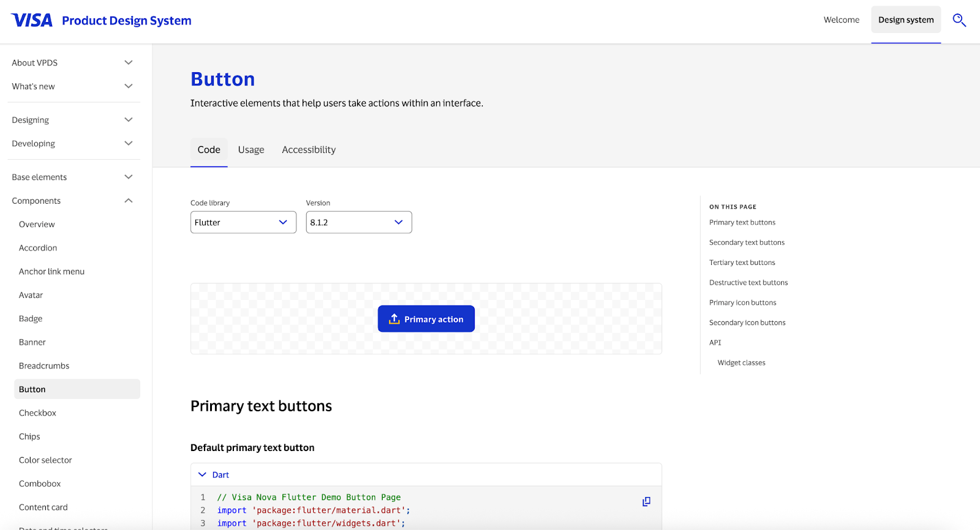The image size is (980, 530).
Task: Switch to the Usage tab
Action: pyautogui.click(x=251, y=149)
